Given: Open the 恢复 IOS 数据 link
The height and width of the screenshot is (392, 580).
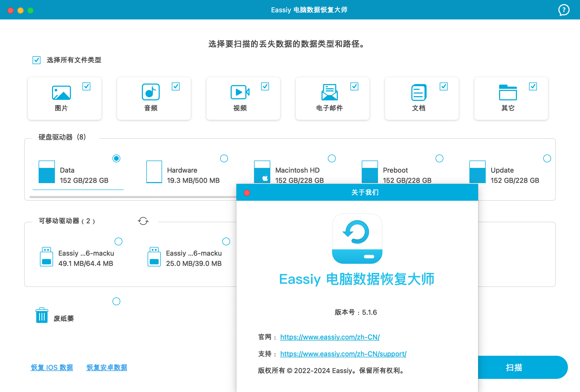Looking at the screenshot, I should coord(52,367).
